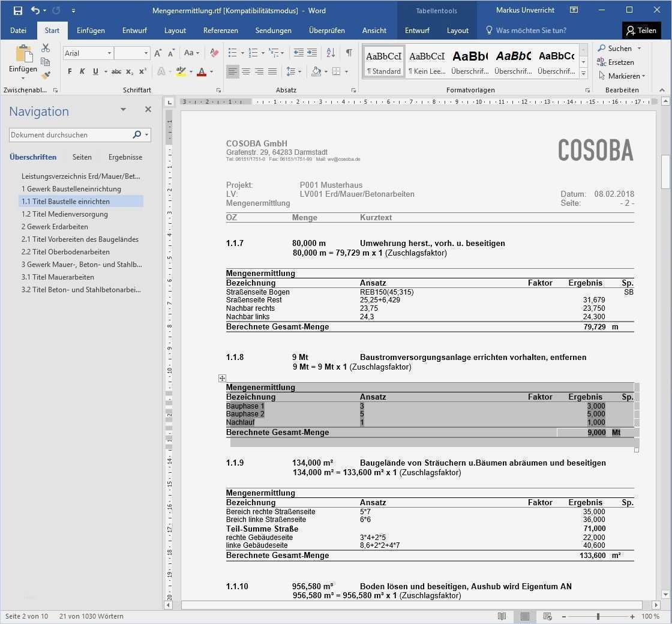Open the sort dialog via AZ sort icon
Screen dimensions: 672x624
[331, 53]
